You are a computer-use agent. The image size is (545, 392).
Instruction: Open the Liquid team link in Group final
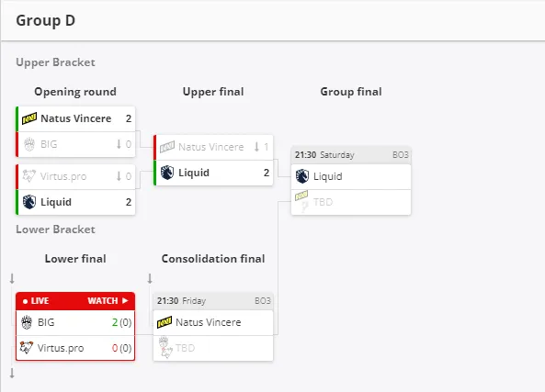[328, 176]
